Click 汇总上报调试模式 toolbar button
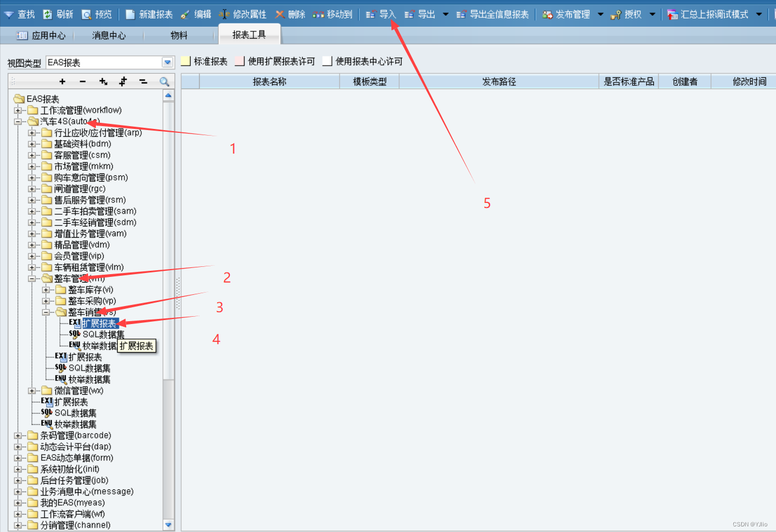 click(708, 15)
